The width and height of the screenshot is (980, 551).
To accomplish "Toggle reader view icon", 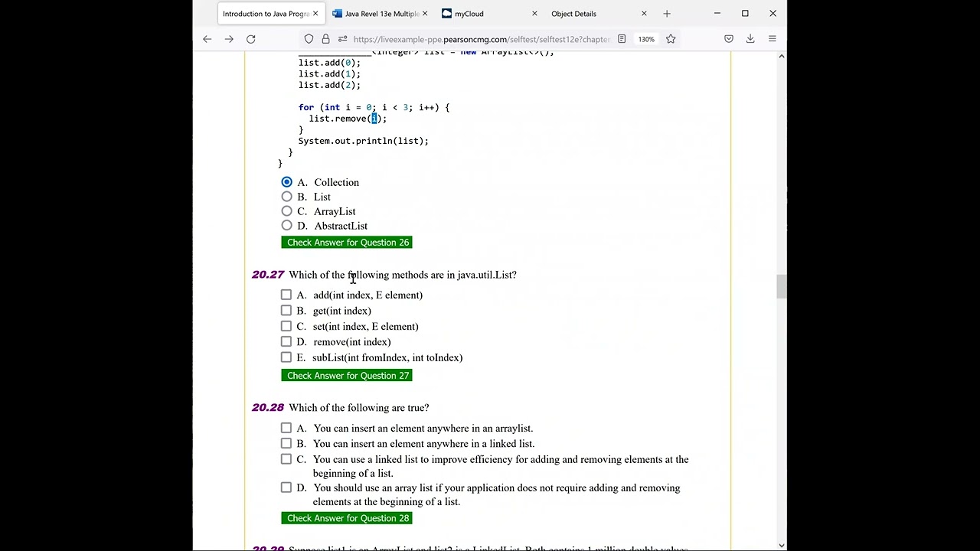I will coord(622,39).
